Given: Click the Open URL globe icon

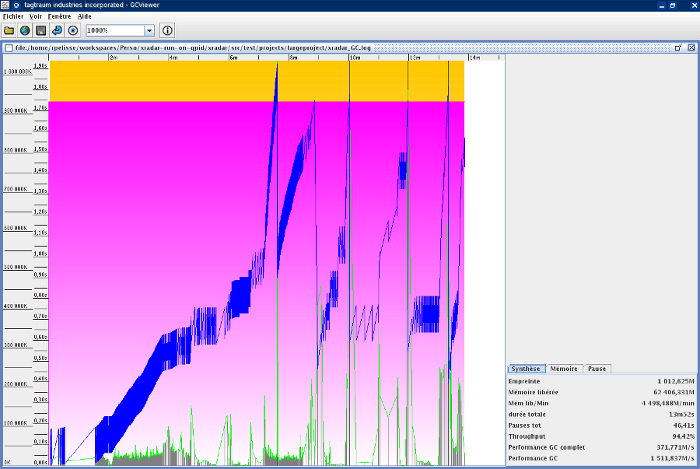Looking at the screenshot, I should pos(24,31).
